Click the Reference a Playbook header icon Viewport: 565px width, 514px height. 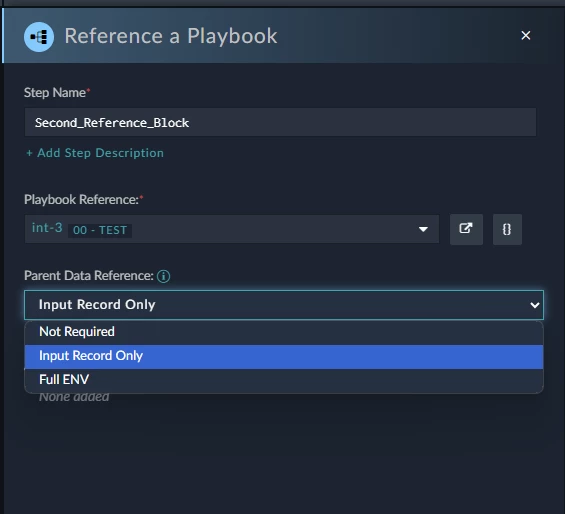coord(39,36)
